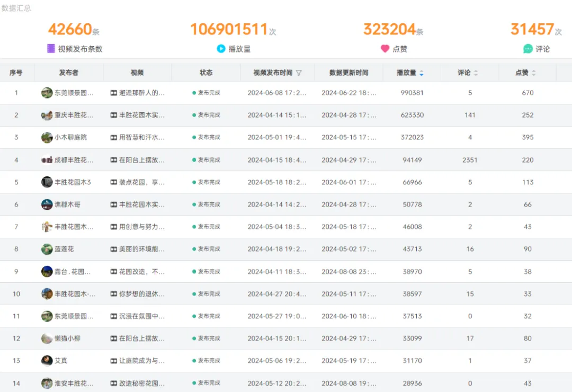Click the 数据汇总 heading
Screen dimensions: 572x392
click(x=15, y=8)
